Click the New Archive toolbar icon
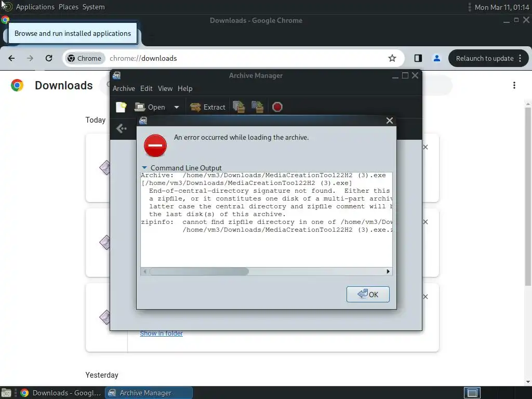This screenshot has width=532, height=399. (121, 107)
